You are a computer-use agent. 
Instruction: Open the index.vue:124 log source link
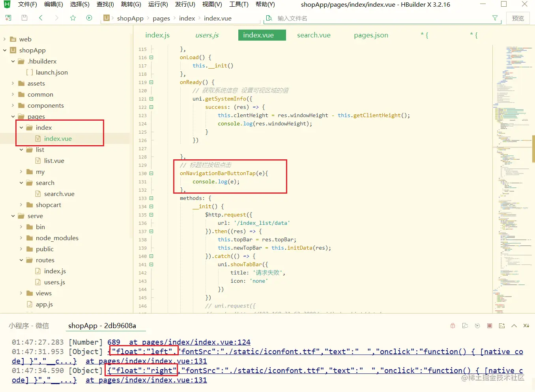190,342
